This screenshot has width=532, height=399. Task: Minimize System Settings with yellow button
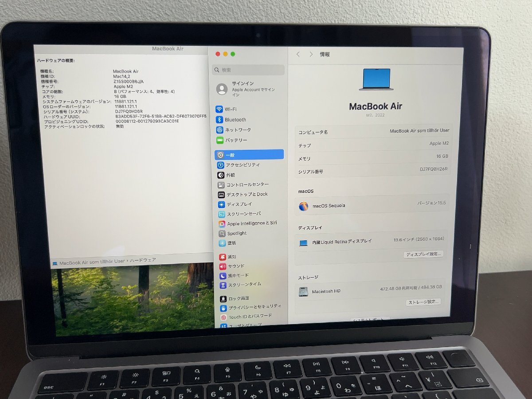(225, 54)
